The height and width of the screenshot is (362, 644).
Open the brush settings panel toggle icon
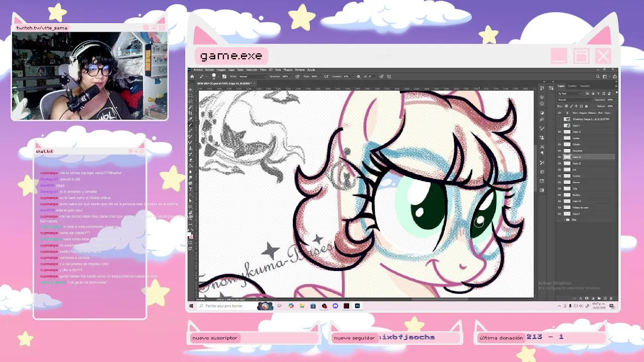[224, 76]
